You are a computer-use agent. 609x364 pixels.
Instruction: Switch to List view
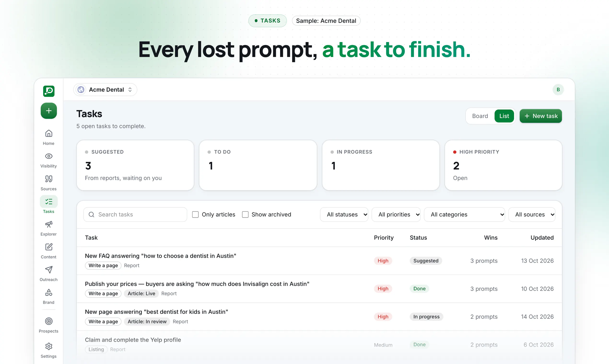coord(504,116)
